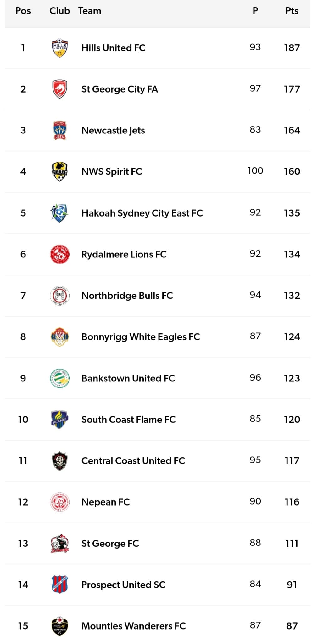
Task: Open the Hakoah Sydney City East logo
Action: click(59, 213)
